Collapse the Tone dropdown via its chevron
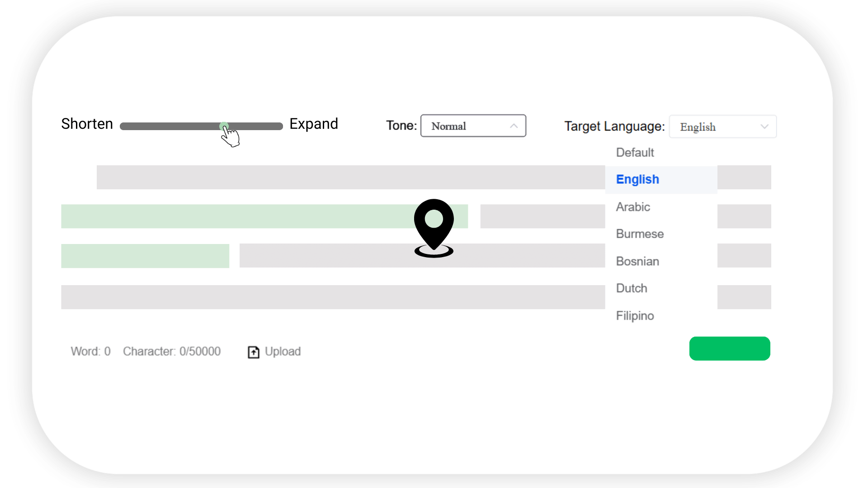868x488 pixels. tap(514, 126)
